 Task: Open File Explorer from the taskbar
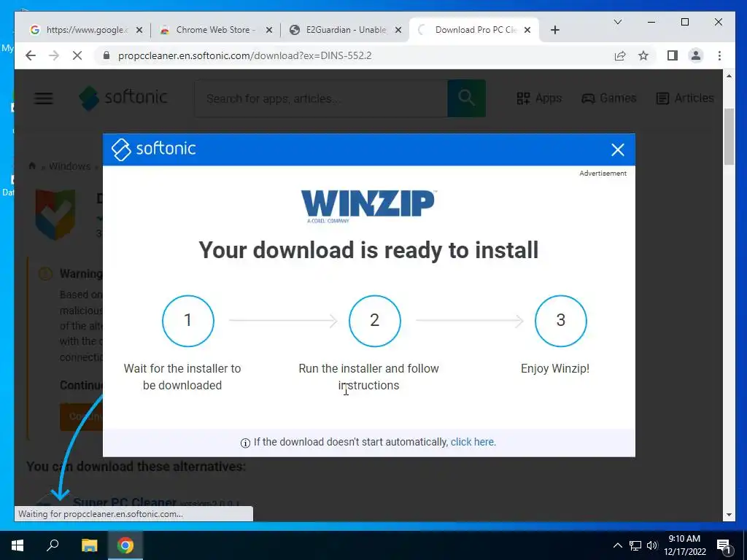[x=89, y=545]
